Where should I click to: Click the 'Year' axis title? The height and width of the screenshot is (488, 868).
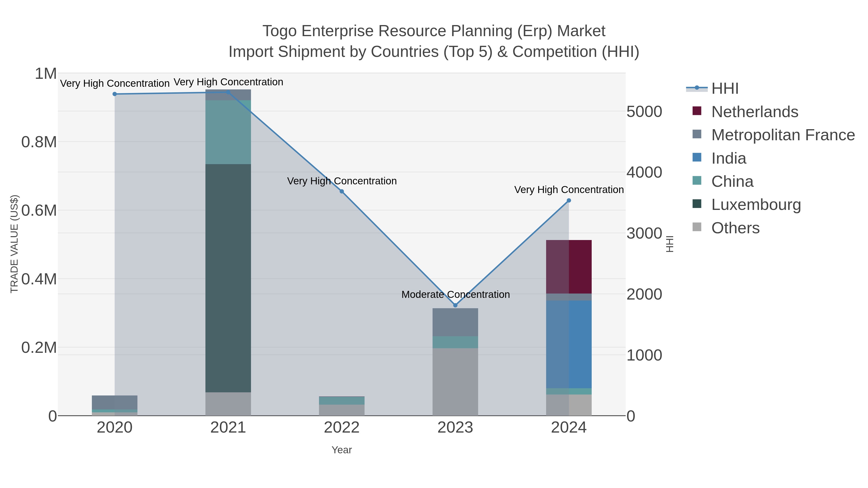(x=342, y=450)
